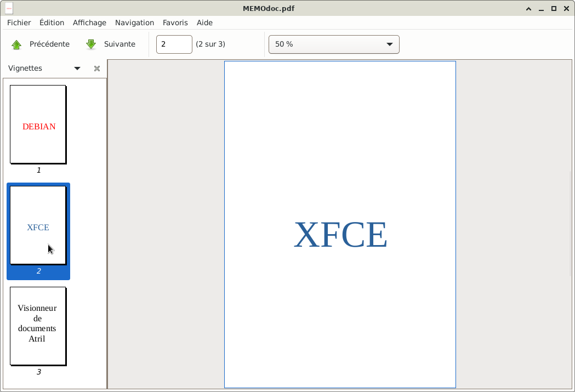Click the (2 sur 3) page count
Screen dimensions: 575x392
[210, 44]
